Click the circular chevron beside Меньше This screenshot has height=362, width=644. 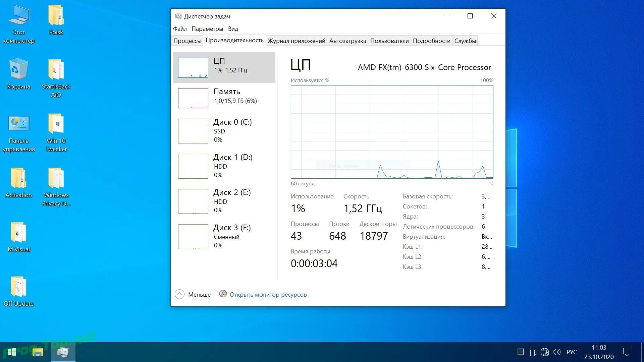(179, 294)
